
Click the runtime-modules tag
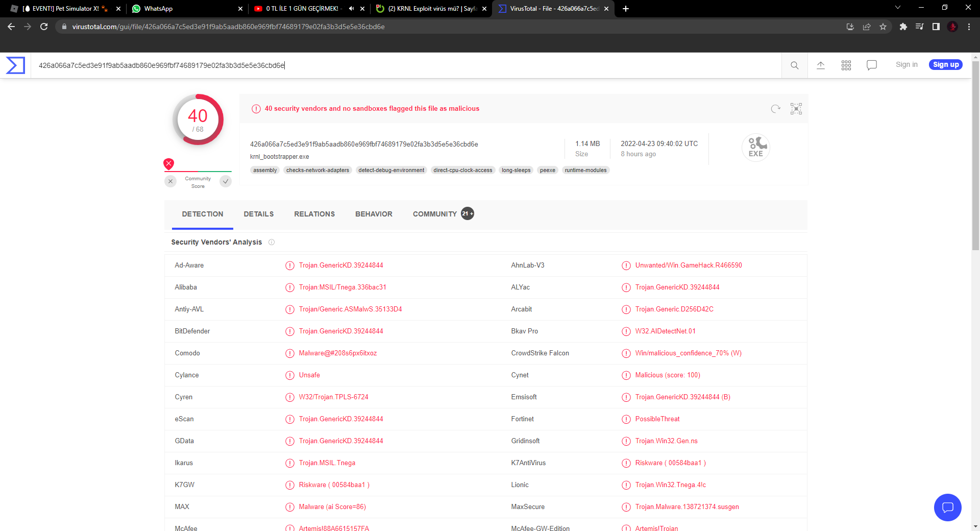point(585,171)
